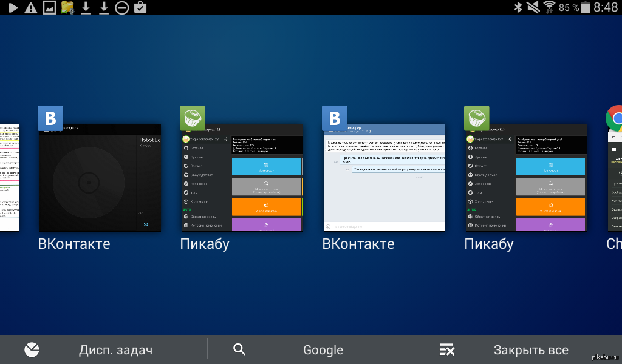Tap the Bluetooth icon in the status bar
This screenshot has height=364, width=622.
pos(518,7)
